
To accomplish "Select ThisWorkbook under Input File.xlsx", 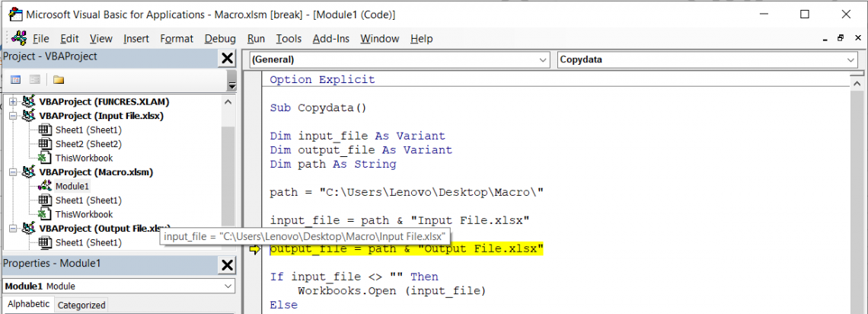I will point(84,158).
